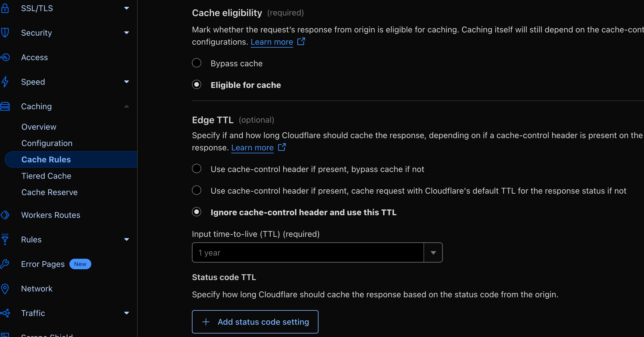Click Add status code setting button
Viewport: 644px width, 337px height.
255,322
